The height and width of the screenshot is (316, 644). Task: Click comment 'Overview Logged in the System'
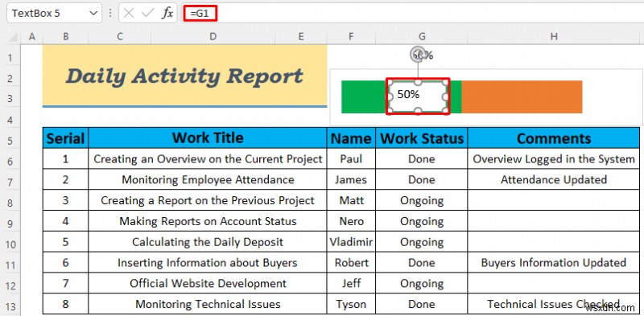point(554,159)
